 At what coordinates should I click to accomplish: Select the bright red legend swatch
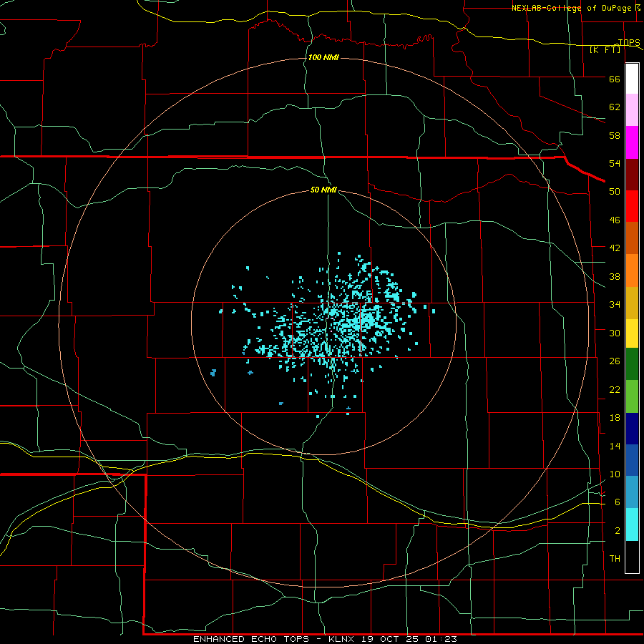[632, 206]
